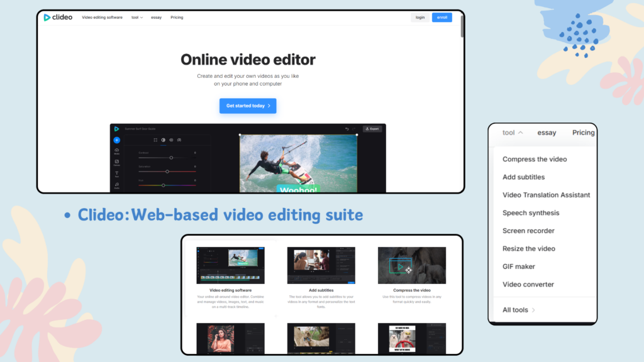
Task: Click the undo arrow in editor
Action: tap(347, 129)
